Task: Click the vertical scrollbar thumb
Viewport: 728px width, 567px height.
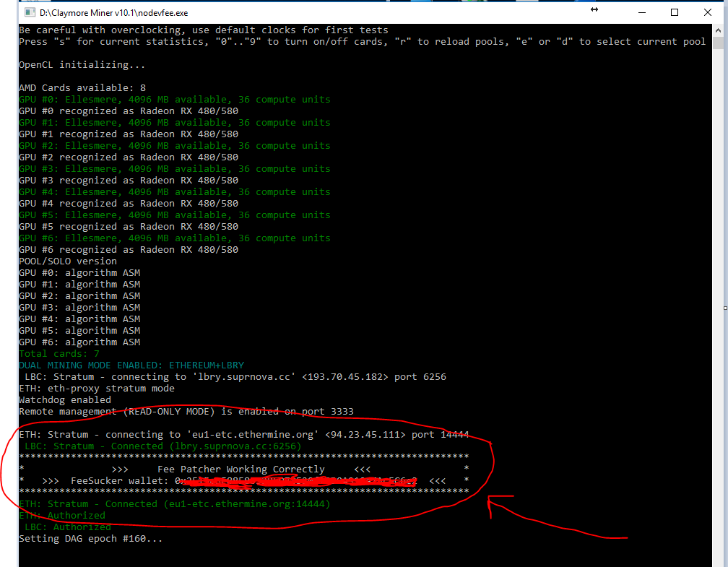Action: click(718, 43)
